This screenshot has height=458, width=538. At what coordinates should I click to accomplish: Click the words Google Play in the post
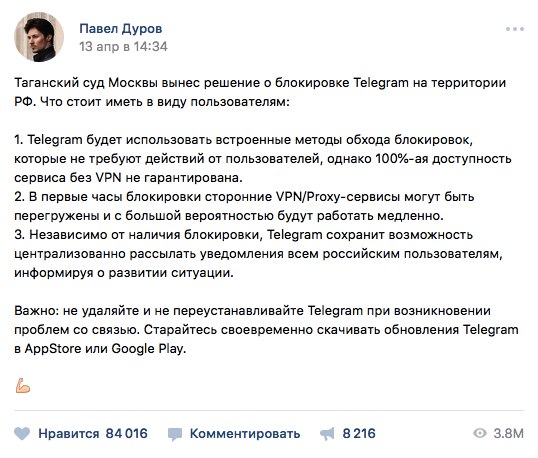tap(149, 349)
